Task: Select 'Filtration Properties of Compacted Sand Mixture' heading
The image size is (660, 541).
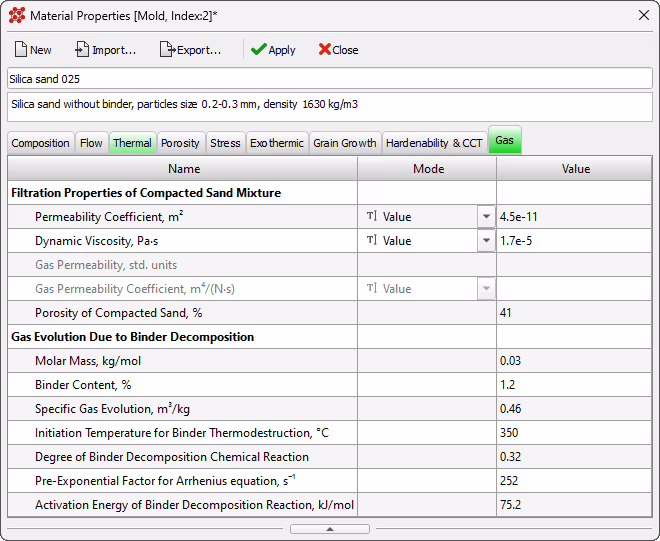Action: coord(146,193)
